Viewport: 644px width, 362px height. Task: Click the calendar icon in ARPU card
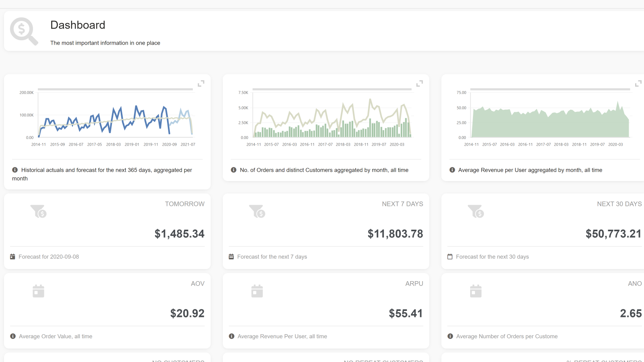257,291
